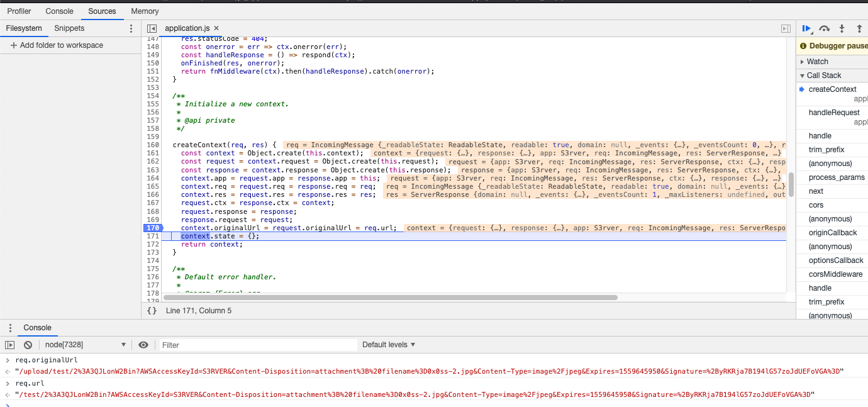Step out of the current function
The width and height of the screenshot is (868, 407).
(859, 28)
